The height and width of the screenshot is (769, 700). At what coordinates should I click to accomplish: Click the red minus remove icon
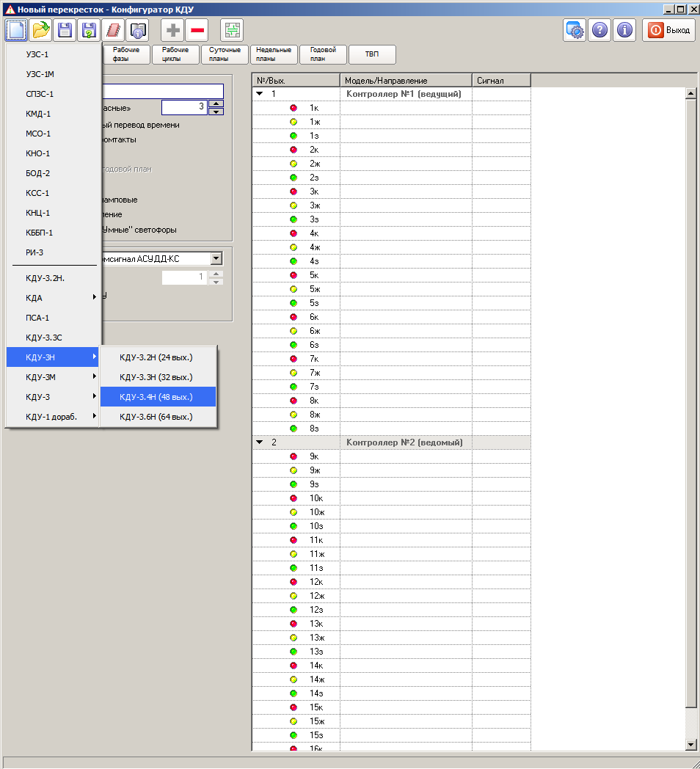[x=197, y=30]
